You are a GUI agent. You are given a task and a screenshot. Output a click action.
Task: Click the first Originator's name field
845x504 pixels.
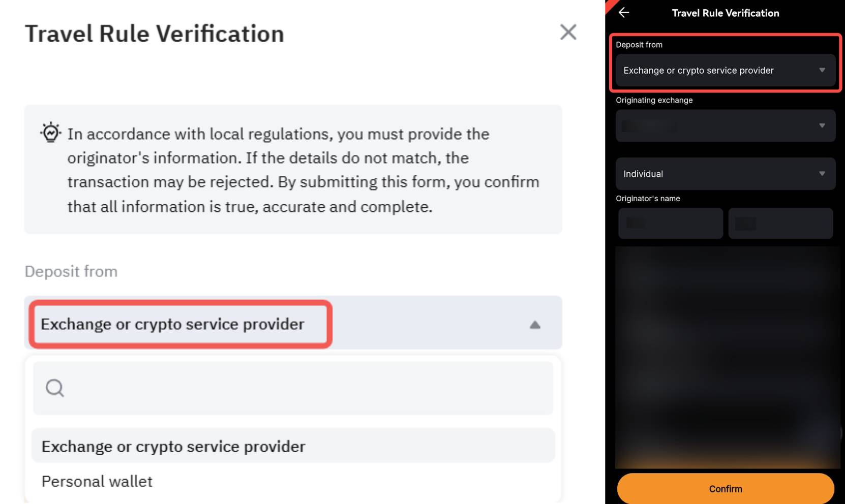[x=671, y=223]
